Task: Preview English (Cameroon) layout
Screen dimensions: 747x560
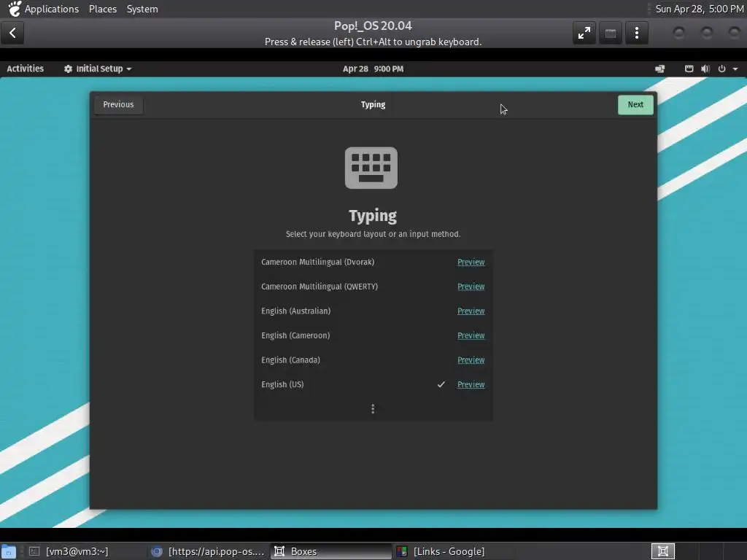Action: [x=471, y=335]
